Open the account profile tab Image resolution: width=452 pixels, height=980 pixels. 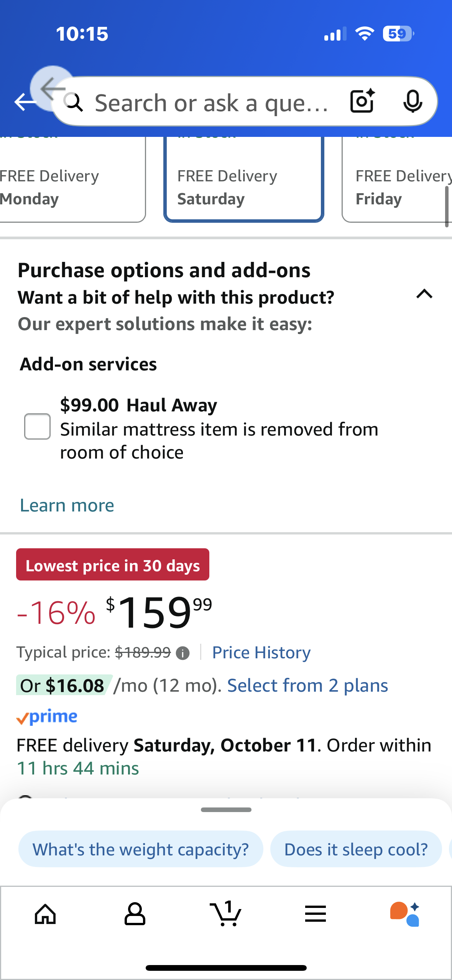tap(135, 914)
